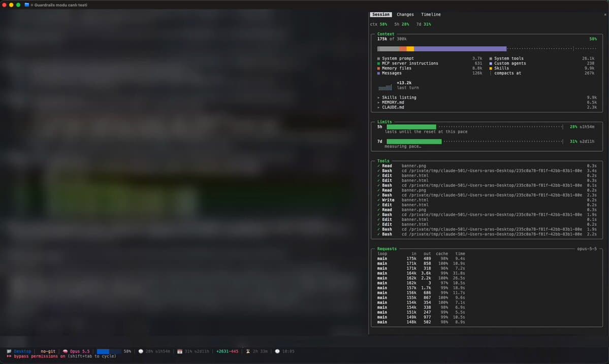Click the folder icon in the window title bar
This screenshot has height=364, width=609.
click(27, 5)
